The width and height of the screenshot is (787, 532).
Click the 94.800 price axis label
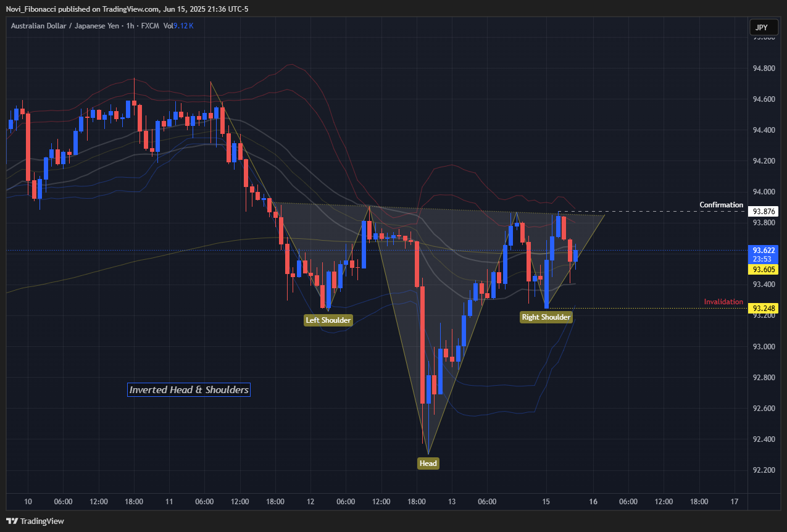point(764,69)
